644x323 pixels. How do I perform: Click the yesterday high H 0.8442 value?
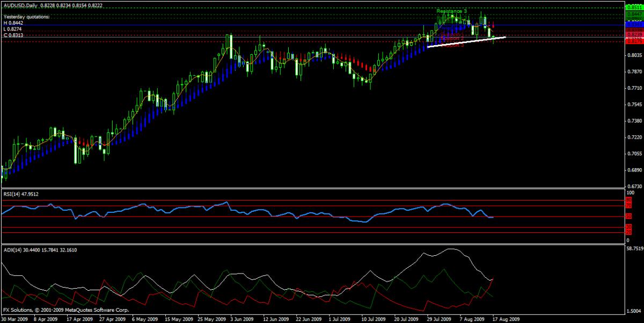14,23
